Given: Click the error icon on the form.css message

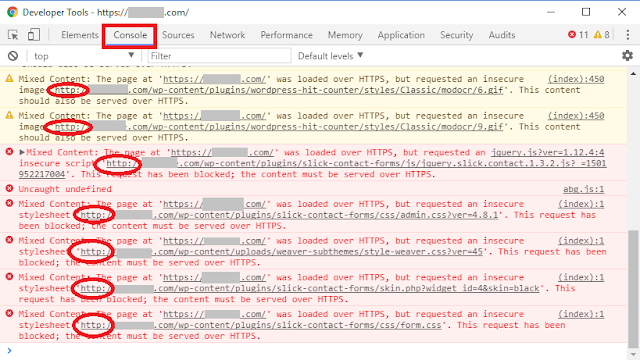Looking at the screenshot, I should coord(9,313).
